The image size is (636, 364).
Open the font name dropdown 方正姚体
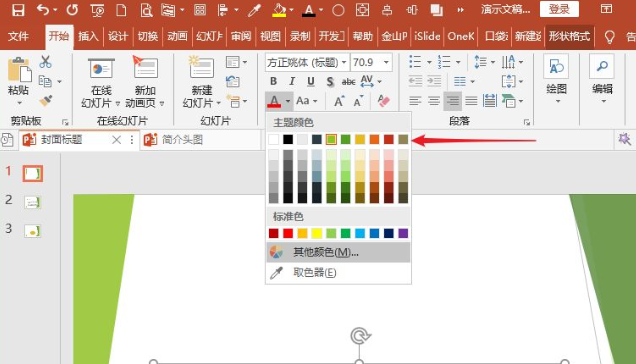[x=344, y=62]
